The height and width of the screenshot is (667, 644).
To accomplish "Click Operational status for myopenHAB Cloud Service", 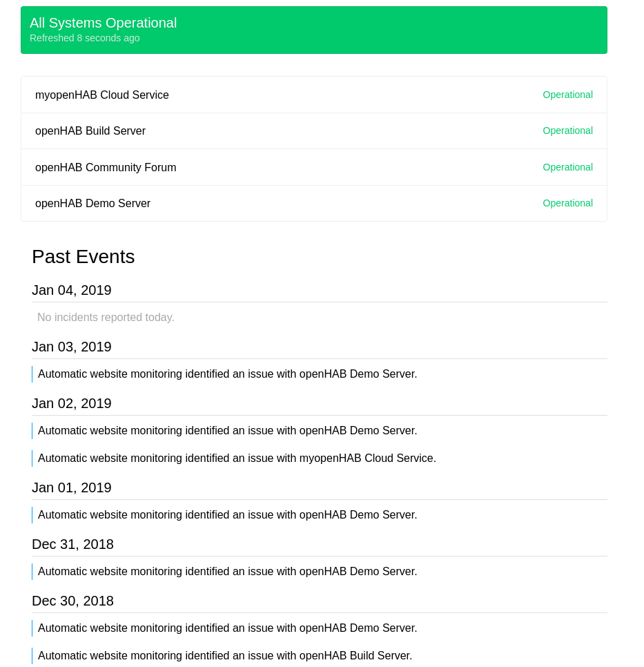I will pos(567,95).
